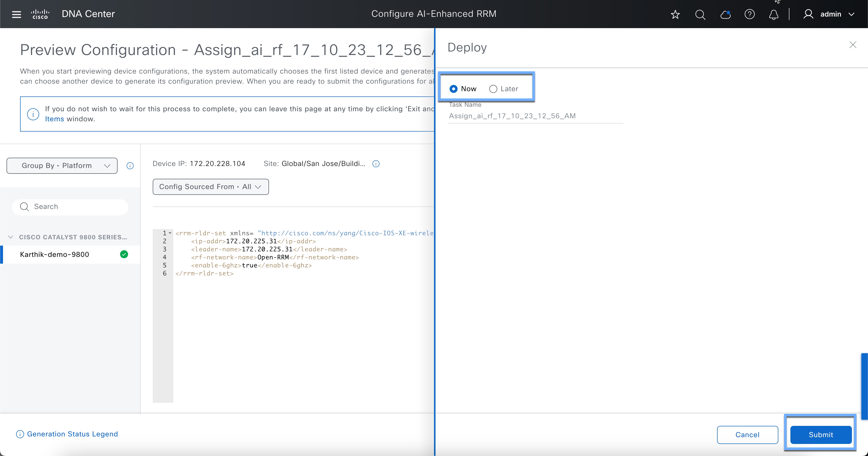Click info icon next to Group By
The width and height of the screenshot is (868, 456).
tap(130, 166)
